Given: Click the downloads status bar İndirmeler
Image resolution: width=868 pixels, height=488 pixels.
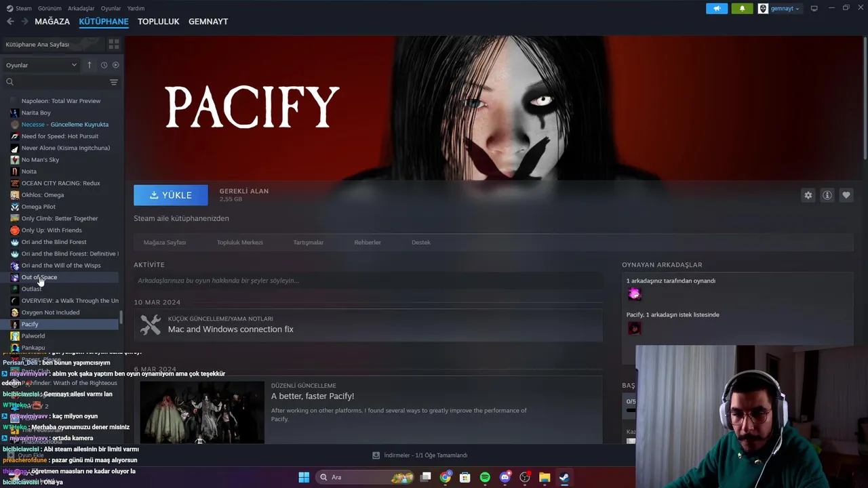Looking at the screenshot, I should [x=420, y=455].
